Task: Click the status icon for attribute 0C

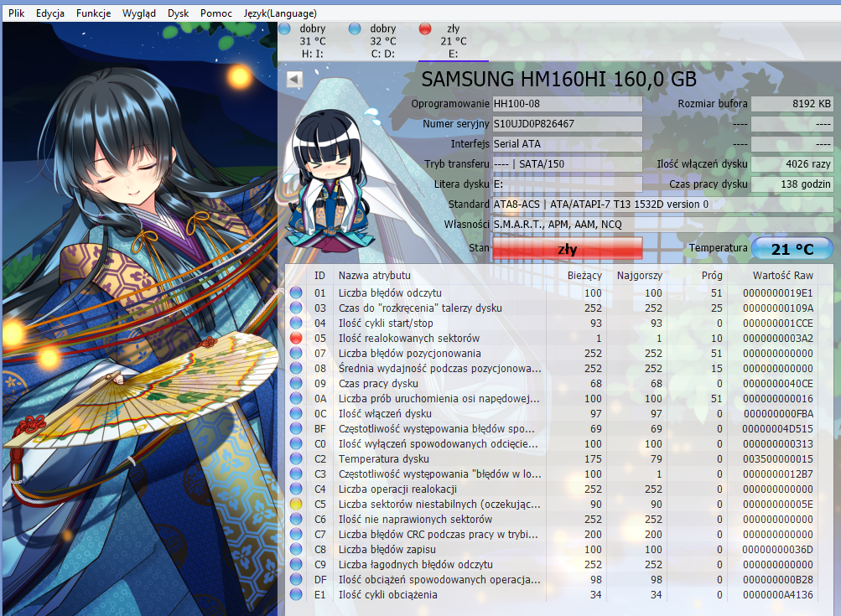Action: click(296, 413)
